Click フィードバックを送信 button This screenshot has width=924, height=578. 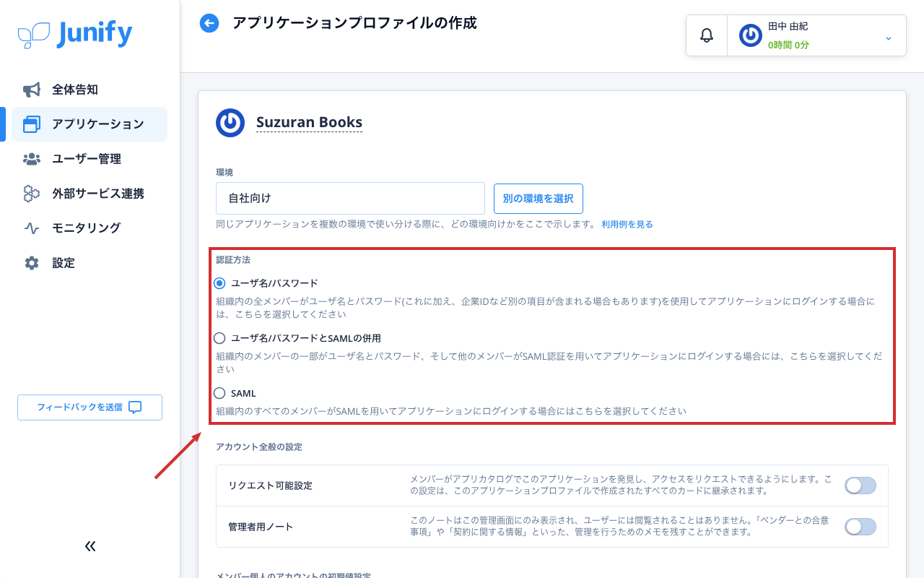pyautogui.click(x=90, y=407)
